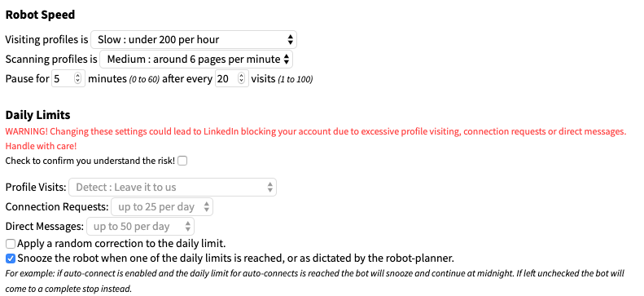644x296 pixels.
Task: Click the visits field stepper arrows
Action: (242, 78)
